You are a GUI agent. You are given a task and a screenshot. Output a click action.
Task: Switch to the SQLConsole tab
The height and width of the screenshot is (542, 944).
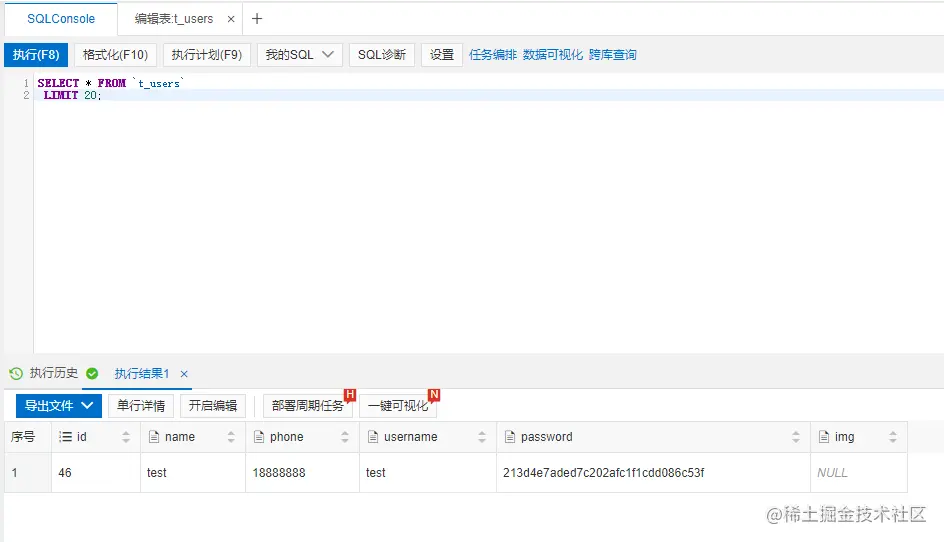(61, 19)
